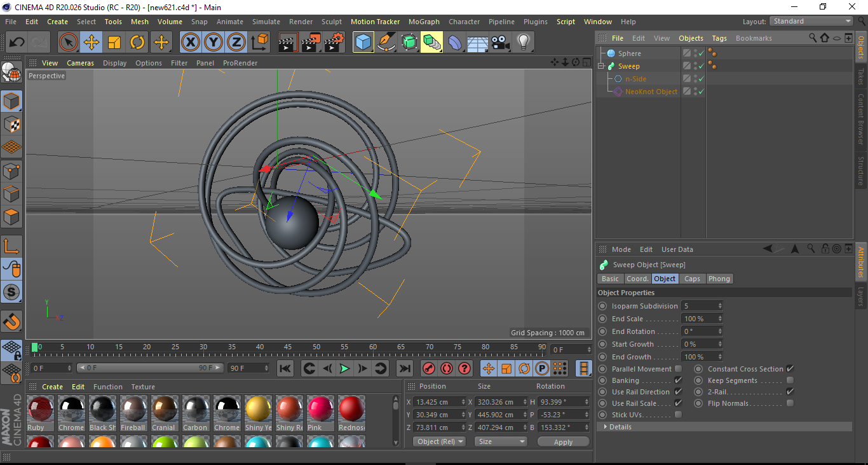868x465 pixels.
Task: Select Polygons mode icon
Action: [x=11, y=216]
